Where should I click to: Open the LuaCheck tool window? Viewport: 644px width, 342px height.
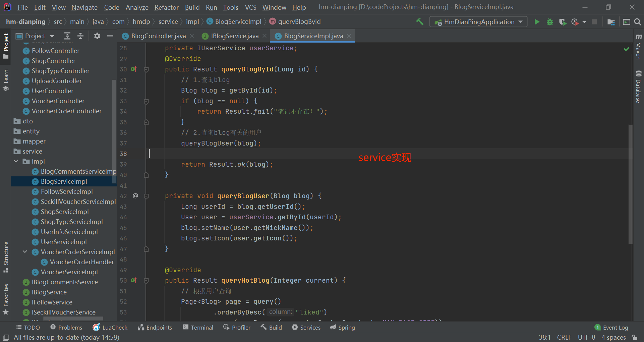pyautogui.click(x=110, y=327)
